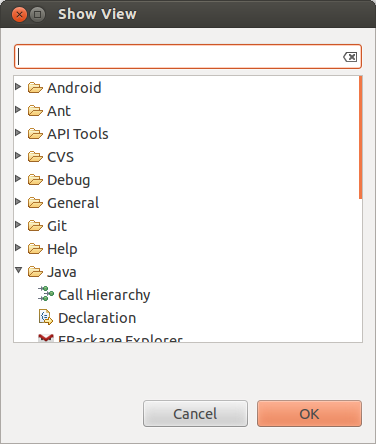The height and width of the screenshot is (444, 376).
Task: Clear the filter text field
Action: point(350,57)
